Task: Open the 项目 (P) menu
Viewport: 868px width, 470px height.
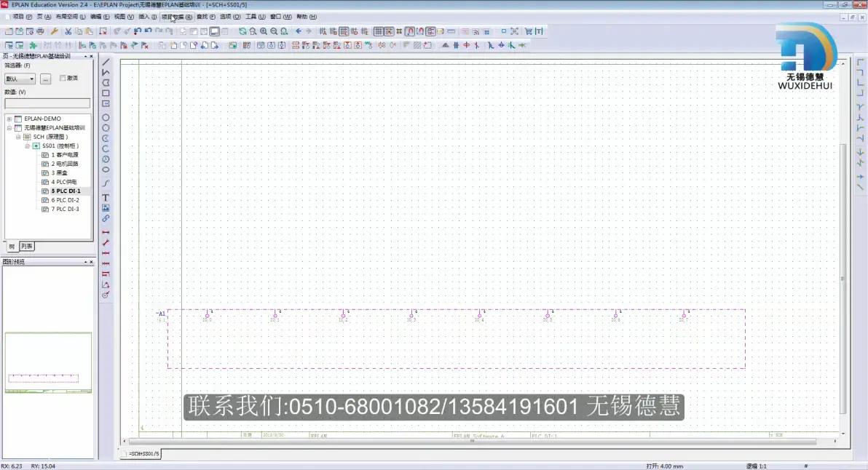Action: tap(22, 17)
